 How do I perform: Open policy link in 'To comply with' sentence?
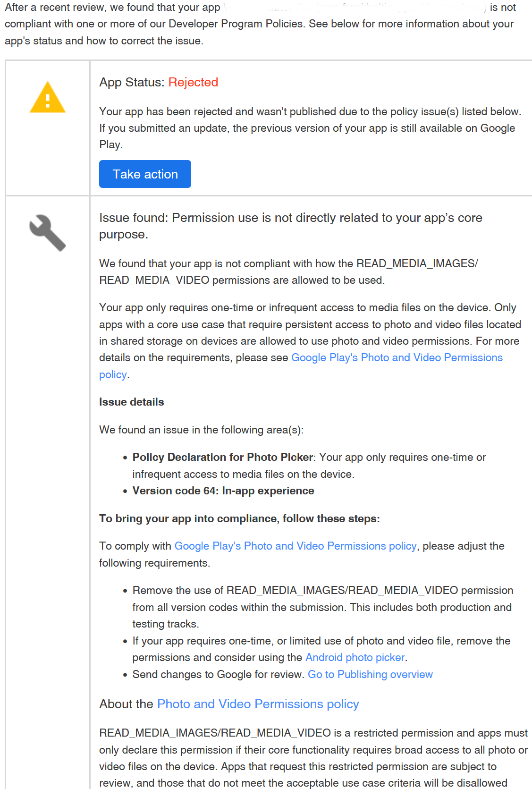tap(295, 546)
